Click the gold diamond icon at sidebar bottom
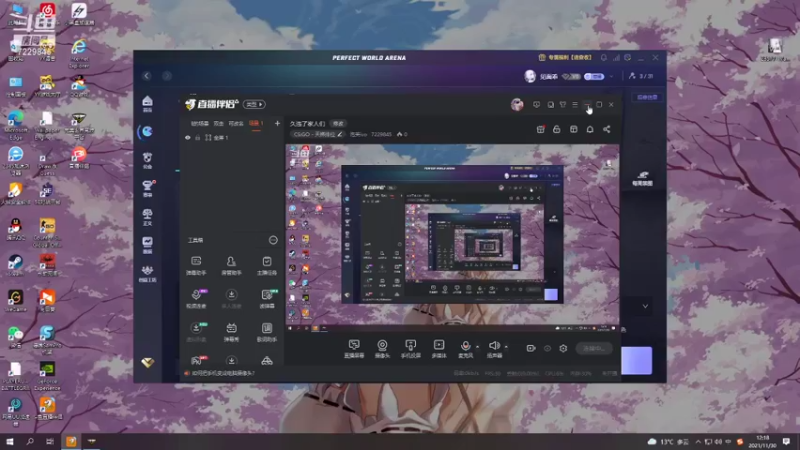 (147, 363)
